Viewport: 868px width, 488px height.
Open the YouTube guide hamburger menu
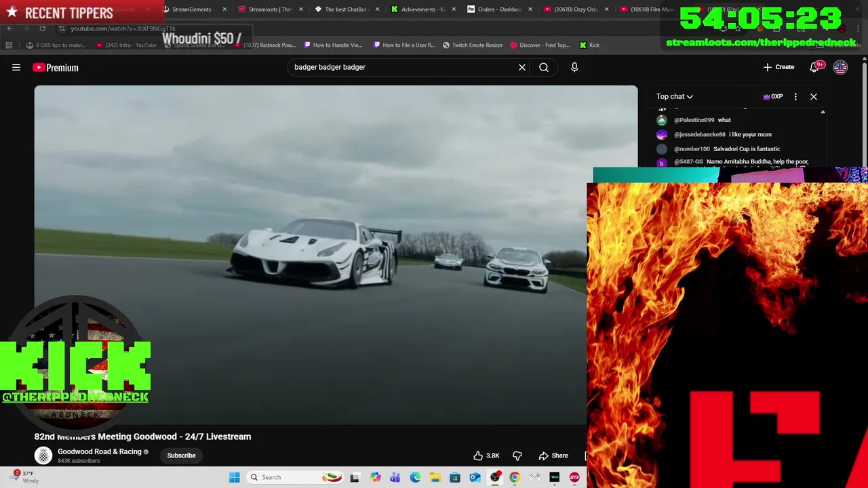[x=16, y=67]
